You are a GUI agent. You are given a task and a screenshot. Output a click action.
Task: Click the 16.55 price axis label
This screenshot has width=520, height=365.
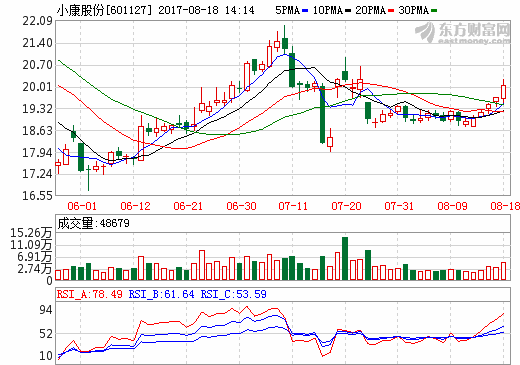[x=37, y=195]
